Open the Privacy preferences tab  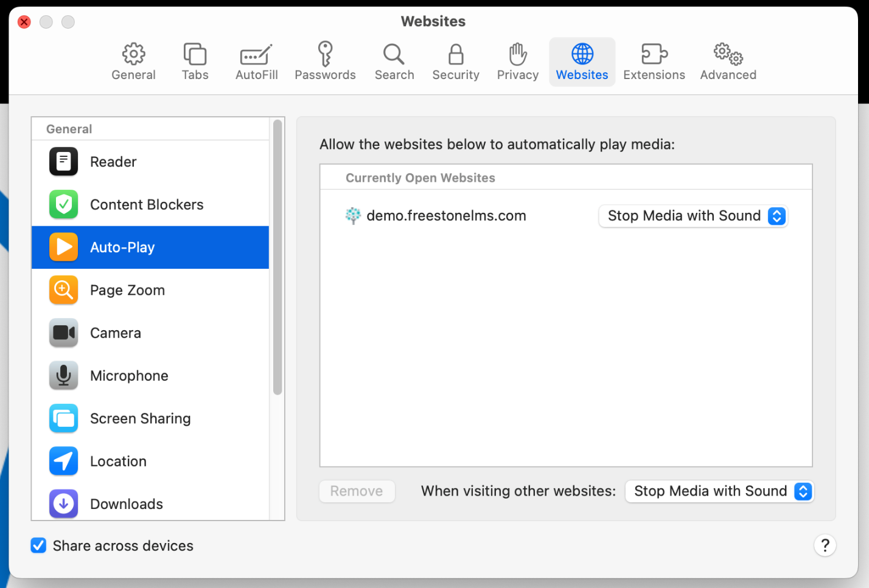point(517,61)
